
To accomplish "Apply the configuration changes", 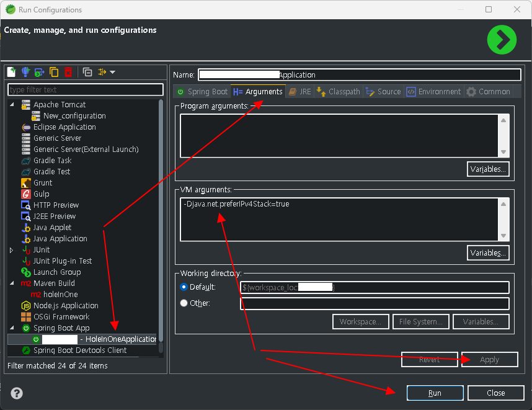I will [489, 359].
